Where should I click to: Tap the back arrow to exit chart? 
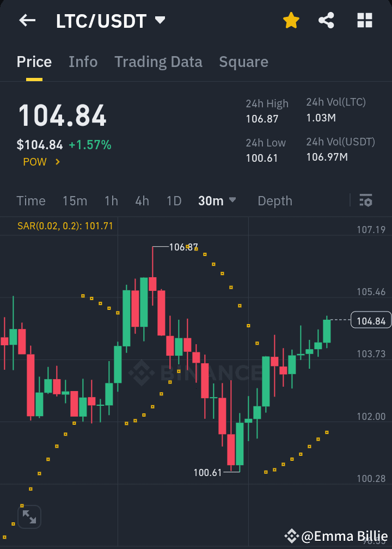(27, 20)
